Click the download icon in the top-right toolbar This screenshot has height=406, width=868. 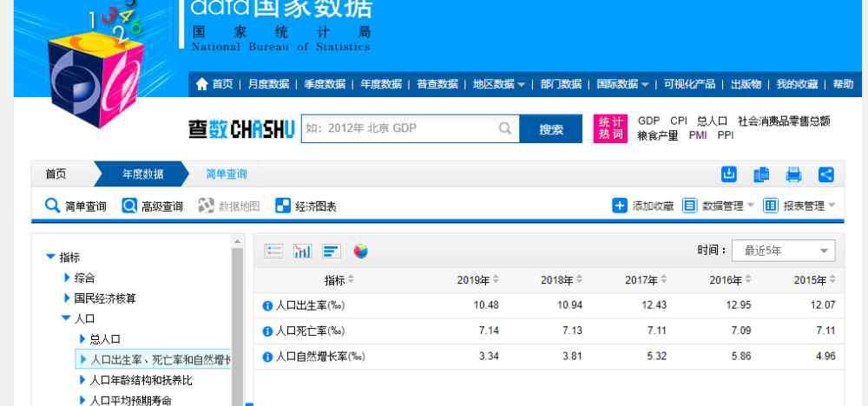click(x=729, y=174)
